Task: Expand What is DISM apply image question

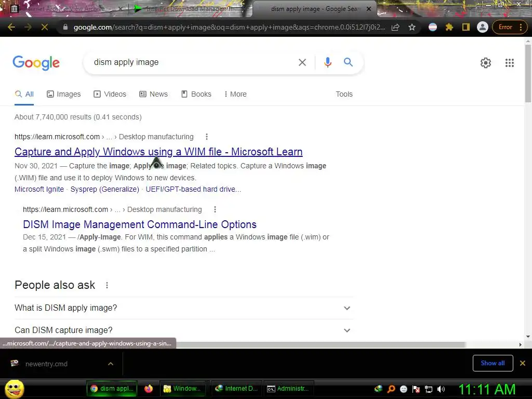Action: pyautogui.click(x=183, y=308)
